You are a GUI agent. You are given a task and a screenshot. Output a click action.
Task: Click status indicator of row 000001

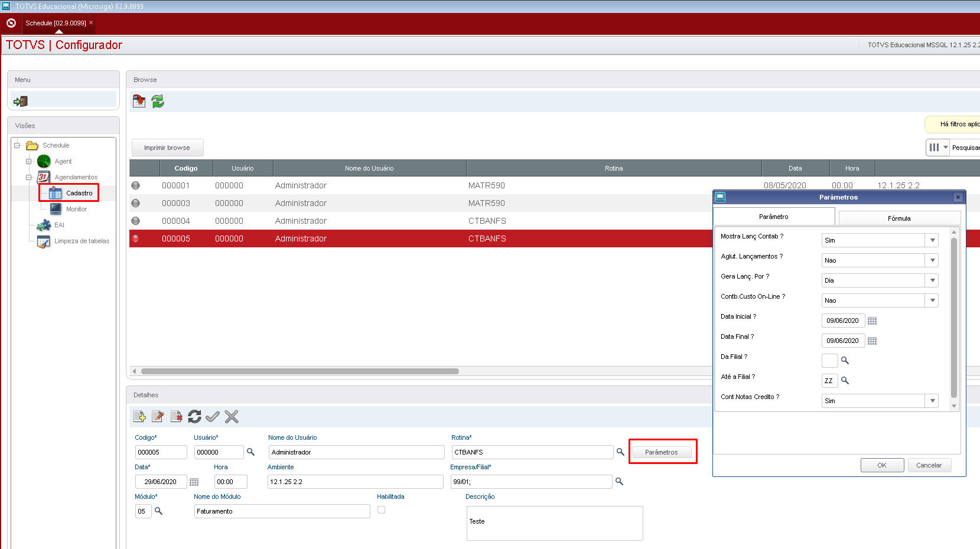pyautogui.click(x=136, y=185)
